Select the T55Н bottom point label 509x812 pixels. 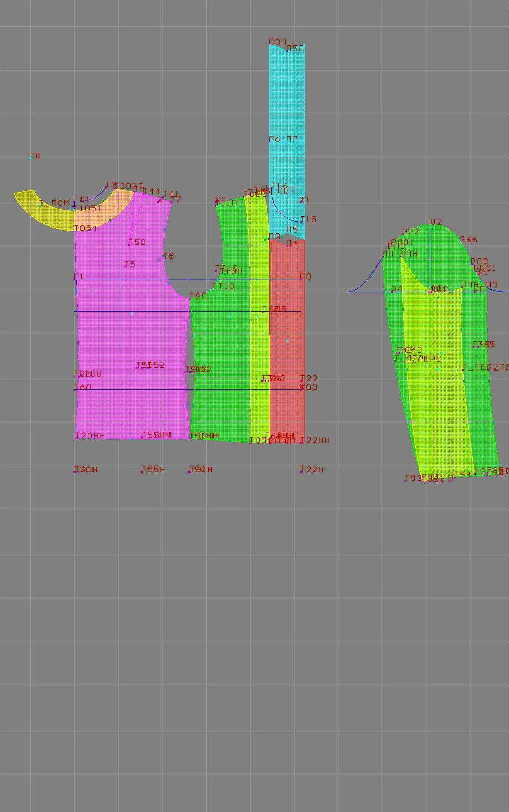coord(153,470)
